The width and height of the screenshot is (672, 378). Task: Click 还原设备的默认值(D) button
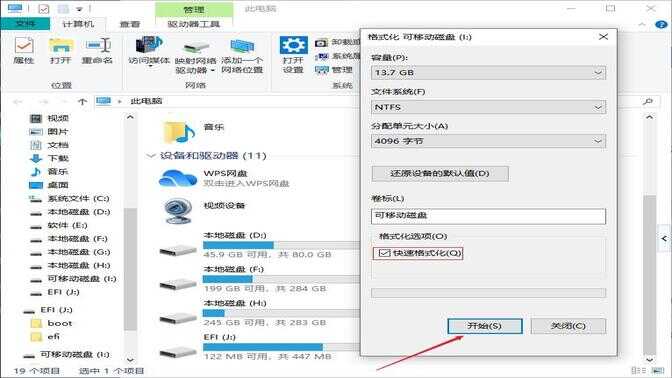[x=440, y=174]
